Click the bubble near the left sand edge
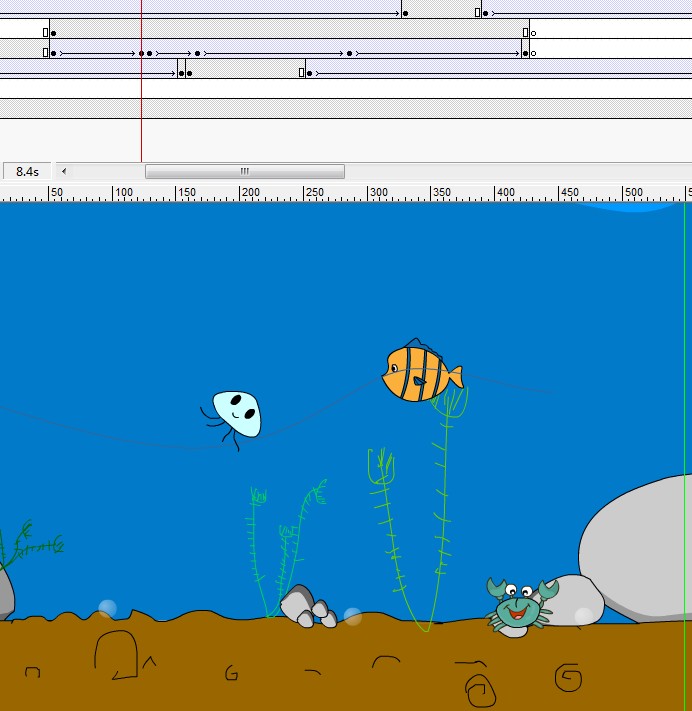Screen dimensions: 692x711 [x=107, y=608]
